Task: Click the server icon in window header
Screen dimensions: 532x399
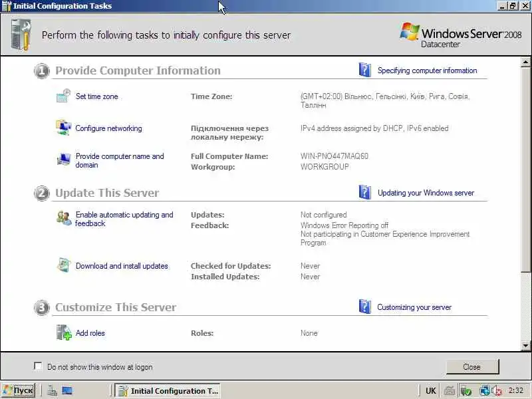Action: (x=21, y=35)
